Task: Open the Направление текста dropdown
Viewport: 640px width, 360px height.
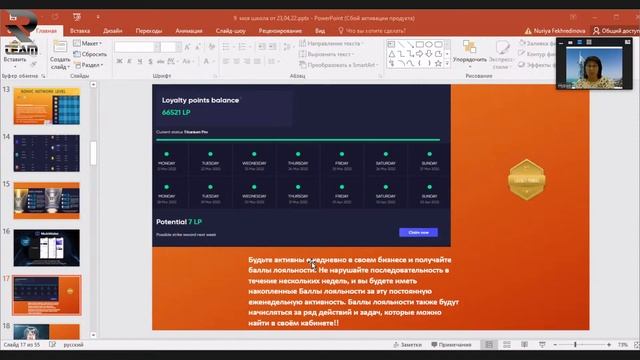Action: (x=332, y=43)
